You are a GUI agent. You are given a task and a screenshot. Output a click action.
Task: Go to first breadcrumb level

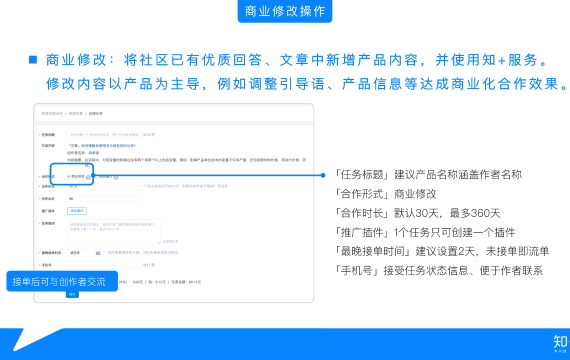(52, 113)
